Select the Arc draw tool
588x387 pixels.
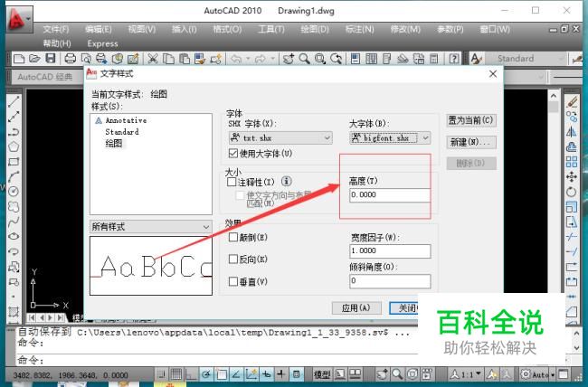[14, 176]
